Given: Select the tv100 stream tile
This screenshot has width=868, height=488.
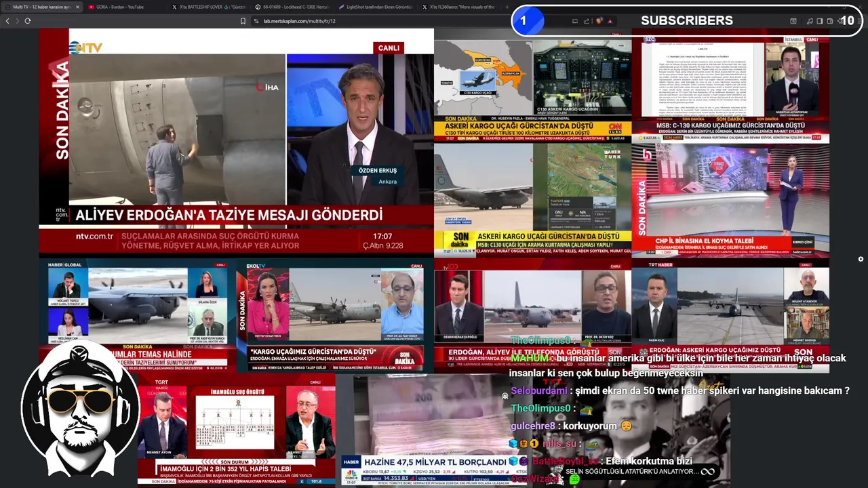Looking at the screenshot, I should click(x=532, y=315).
